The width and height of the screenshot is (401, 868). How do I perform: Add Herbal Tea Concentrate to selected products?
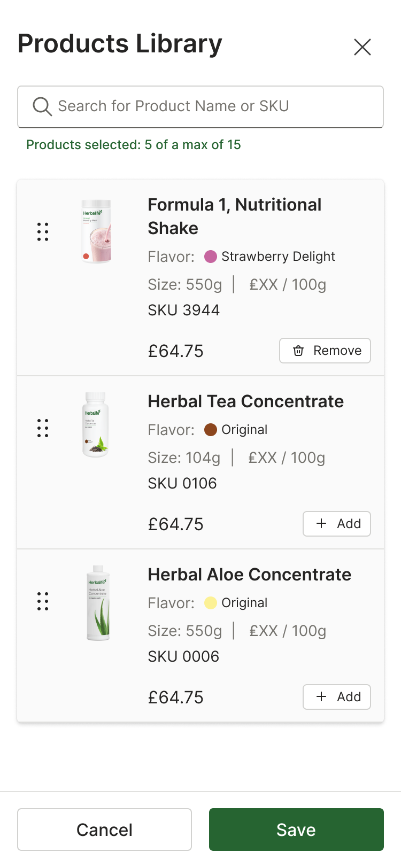coord(337,524)
